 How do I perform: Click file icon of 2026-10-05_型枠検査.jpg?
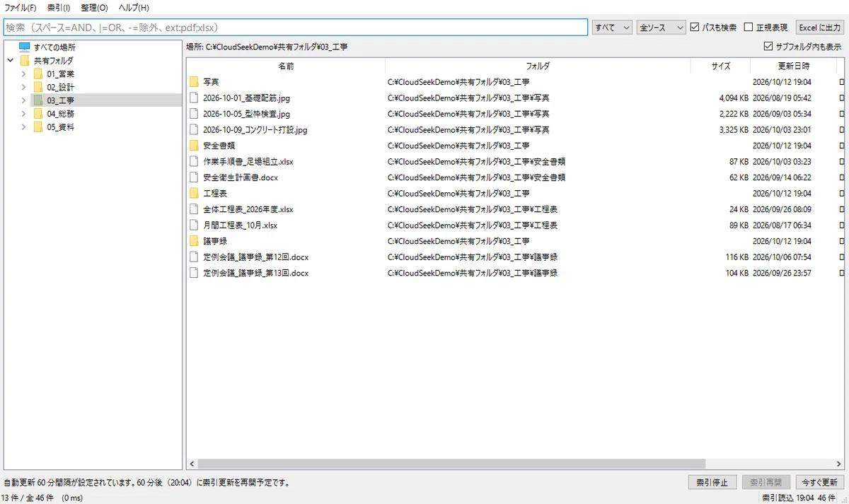[194, 114]
